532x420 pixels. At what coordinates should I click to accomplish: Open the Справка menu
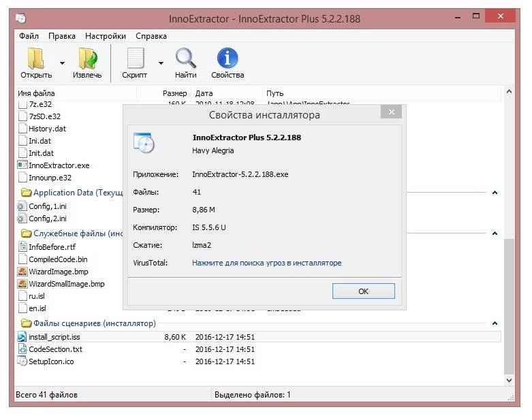[x=151, y=36]
